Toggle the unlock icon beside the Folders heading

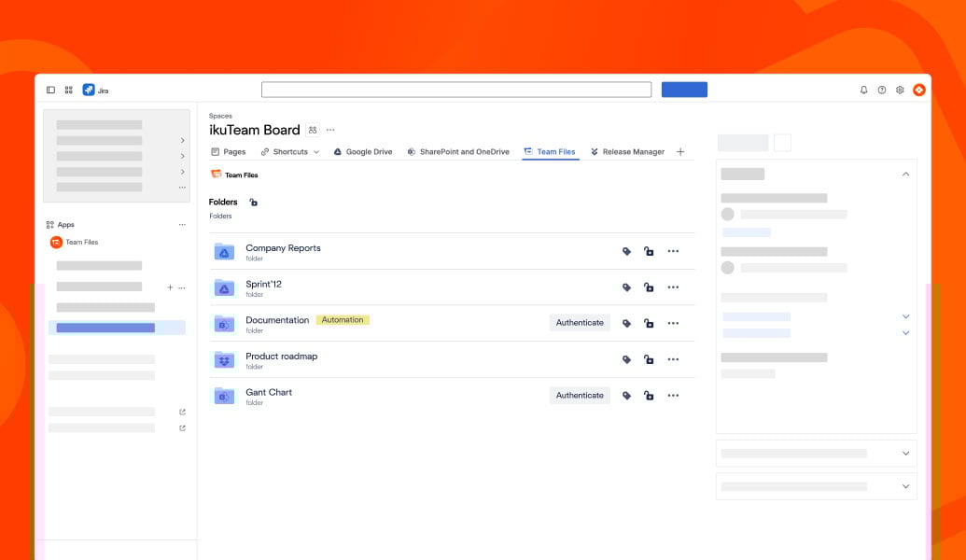252,202
